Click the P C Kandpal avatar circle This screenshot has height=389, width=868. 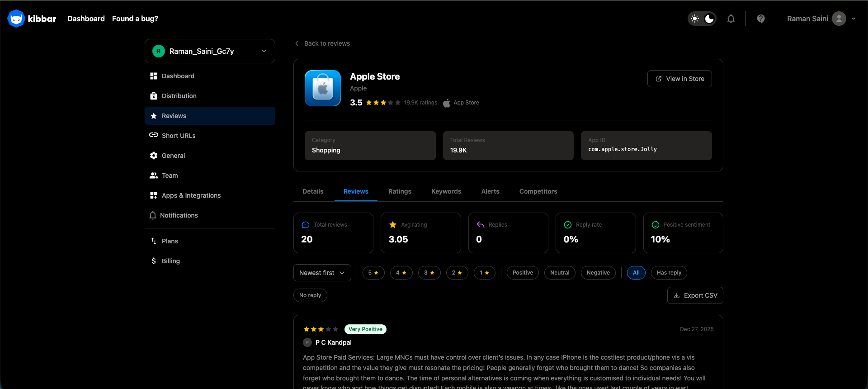[307, 342]
